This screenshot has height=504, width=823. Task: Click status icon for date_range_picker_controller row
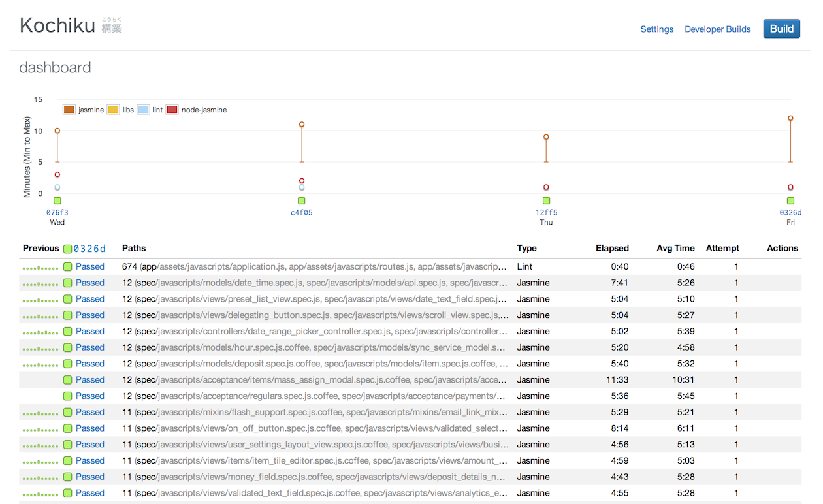coord(67,331)
